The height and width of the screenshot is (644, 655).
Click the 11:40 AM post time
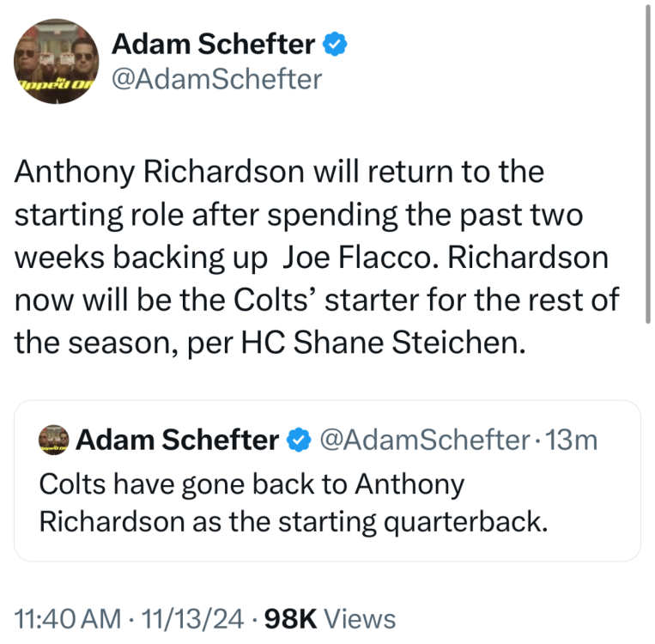point(67,618)
